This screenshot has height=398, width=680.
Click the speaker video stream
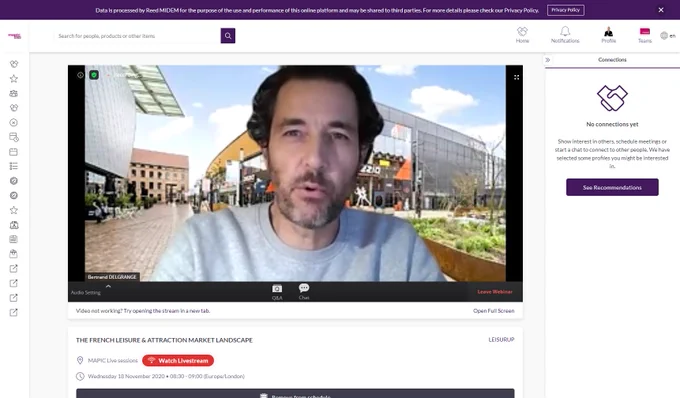click(295, 173)
